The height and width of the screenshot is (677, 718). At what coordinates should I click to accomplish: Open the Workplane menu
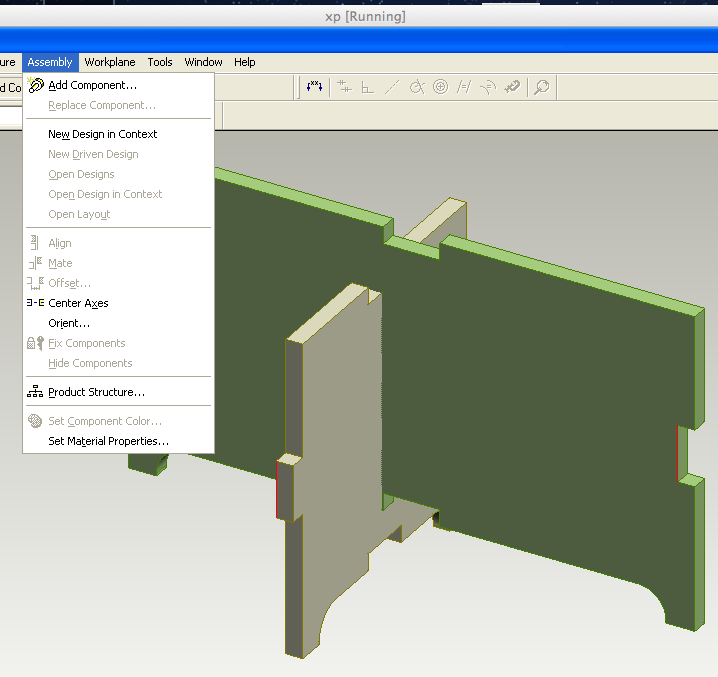click(110, 62)
